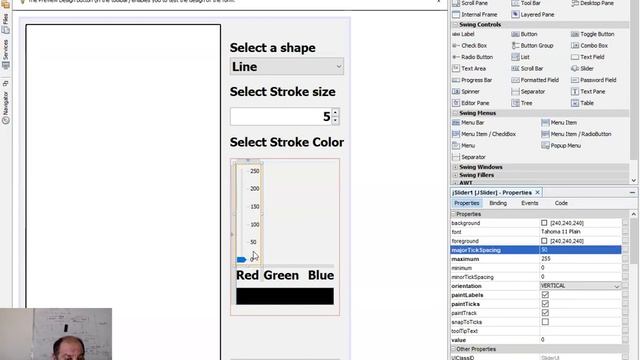Select the Table palette component
Image resolution: width=640 pixels, height=360 pixels.
(x=582, y=103)
